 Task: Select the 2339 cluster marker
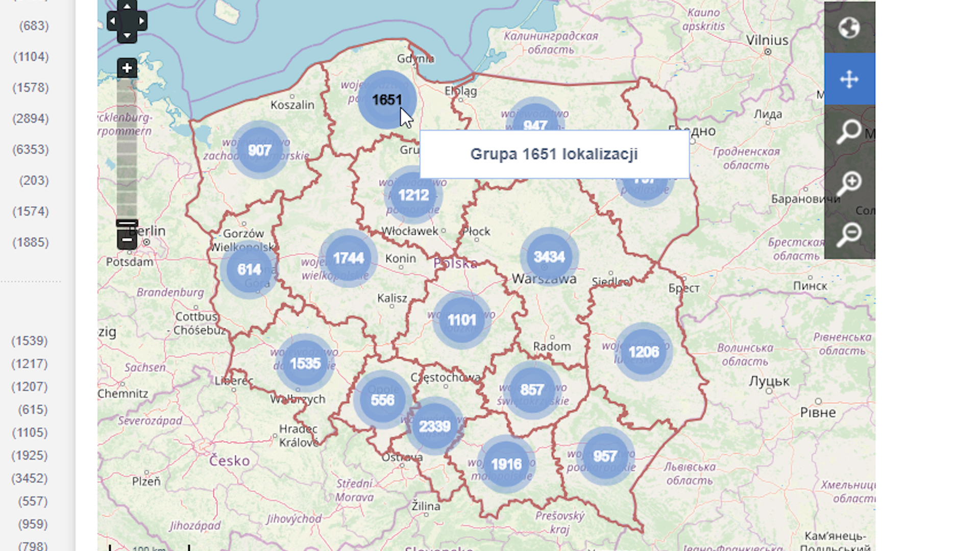click(x=434, y=427)
